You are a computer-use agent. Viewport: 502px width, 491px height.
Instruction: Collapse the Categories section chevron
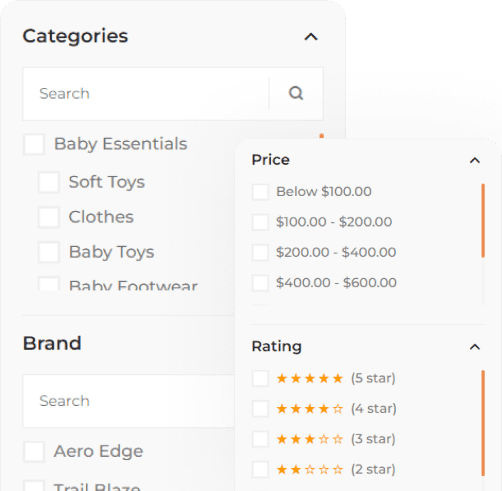pyautogui.click(x=311, y=37)
